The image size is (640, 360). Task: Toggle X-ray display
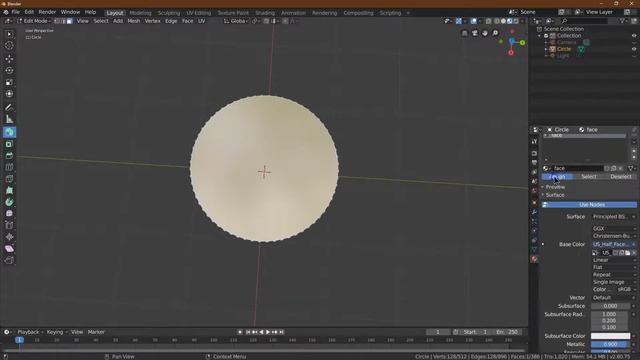click(x=489, y=21)
